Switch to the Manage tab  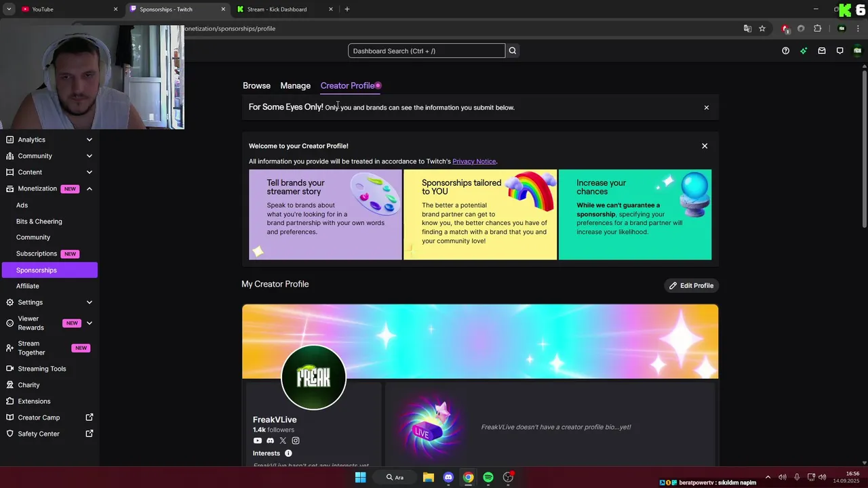[x=295, y=85]
